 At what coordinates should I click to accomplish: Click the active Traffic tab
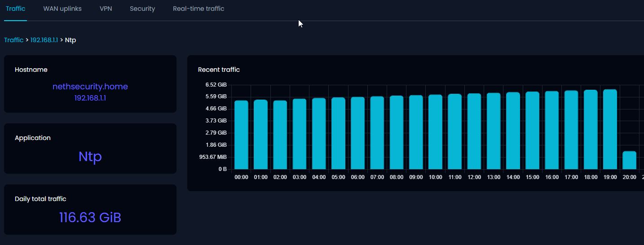click(16, 9)
